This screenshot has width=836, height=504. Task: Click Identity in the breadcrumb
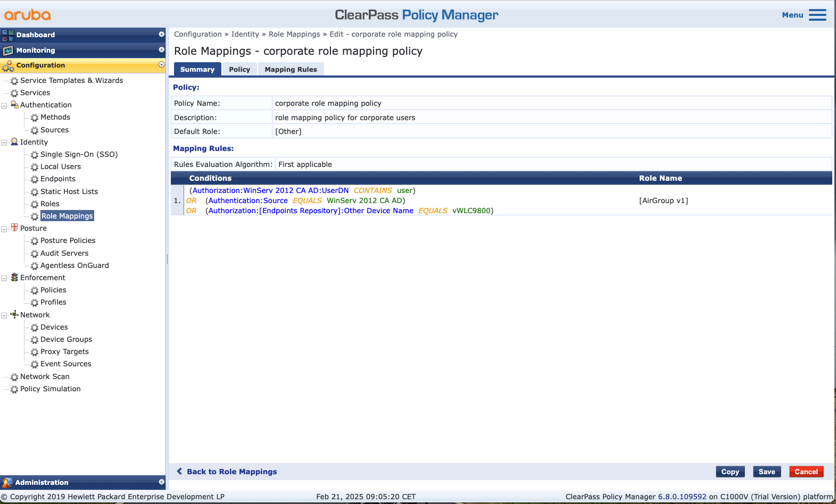coord(245,34)
